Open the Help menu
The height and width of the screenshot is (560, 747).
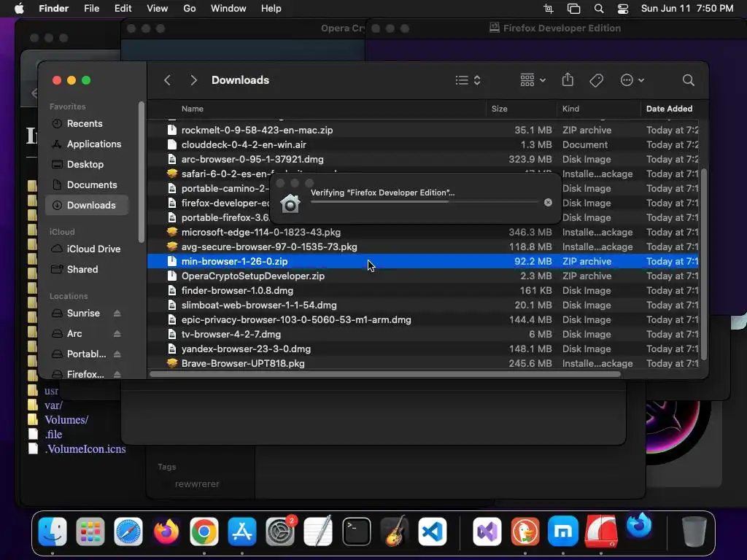point(271,9)
